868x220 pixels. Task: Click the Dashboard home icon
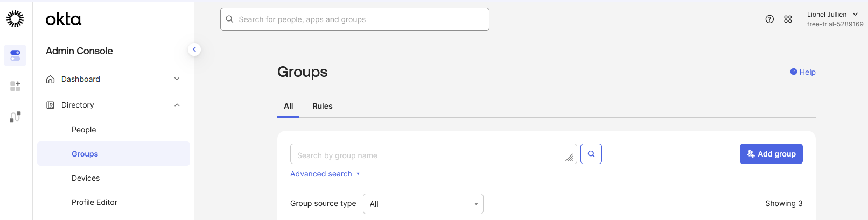[x=50, y=79]
